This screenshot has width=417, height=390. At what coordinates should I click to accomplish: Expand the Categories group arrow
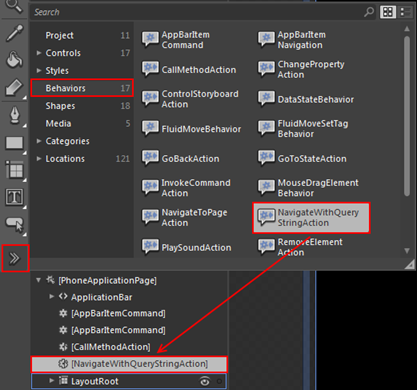[x=39, y=141]
